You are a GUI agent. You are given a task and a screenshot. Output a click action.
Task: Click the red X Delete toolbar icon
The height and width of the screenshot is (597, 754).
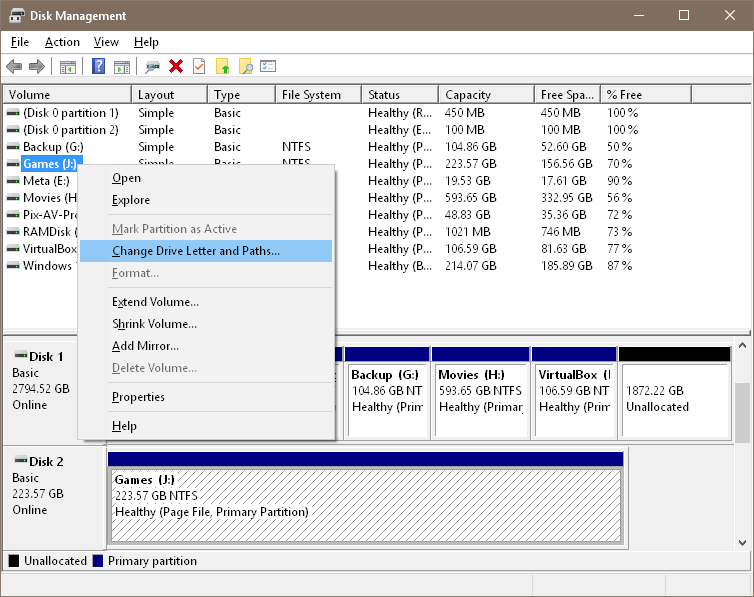(x=176, y=66)
